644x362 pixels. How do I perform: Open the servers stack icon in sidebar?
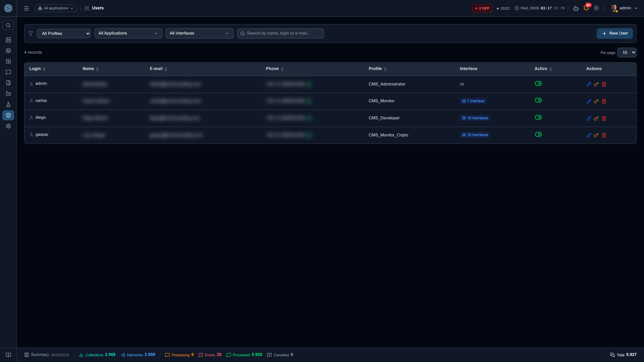[x=8, y=40]
